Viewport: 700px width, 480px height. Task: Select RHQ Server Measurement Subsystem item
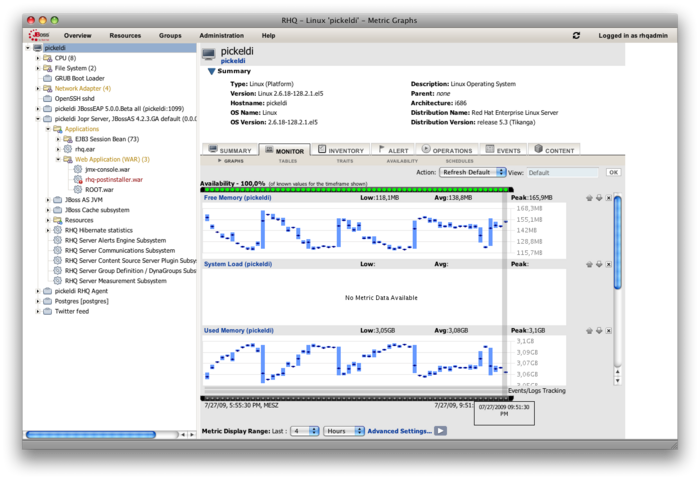[x=116, y=281]
